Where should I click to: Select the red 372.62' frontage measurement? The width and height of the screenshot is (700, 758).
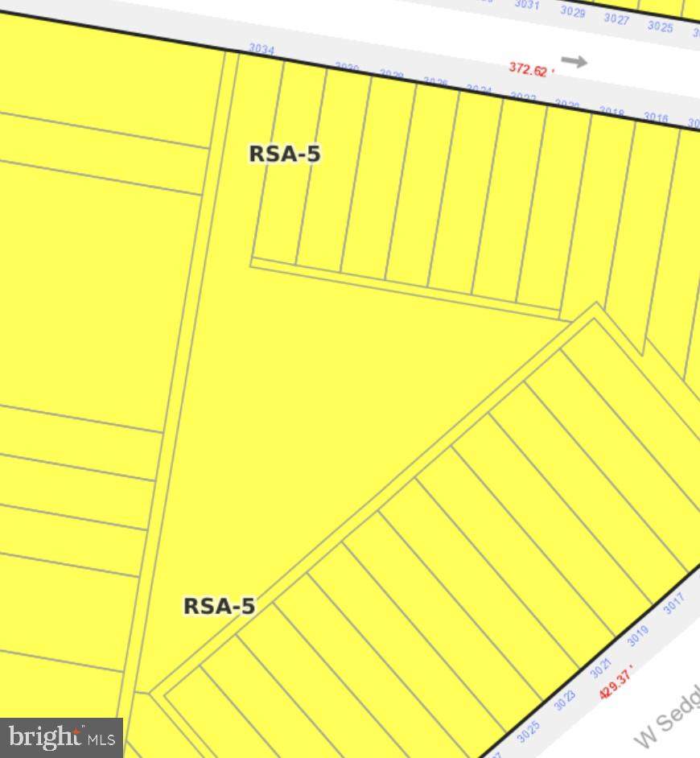(x=531, y=70)
